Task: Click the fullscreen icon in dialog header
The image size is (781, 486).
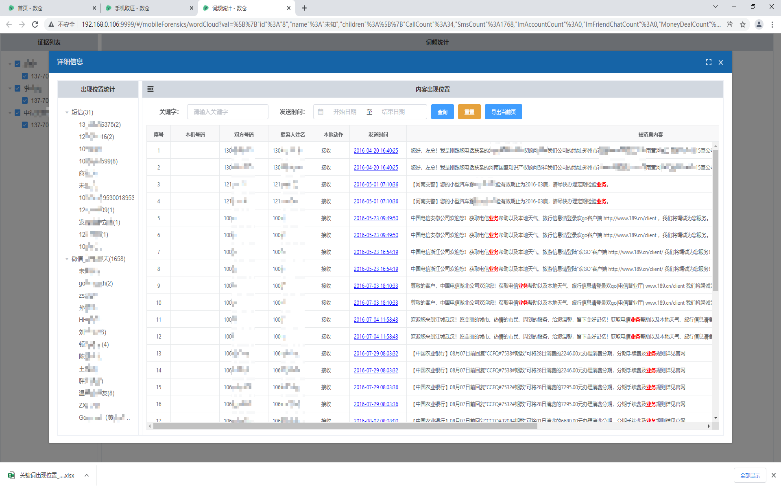Action: click(708, 62)
